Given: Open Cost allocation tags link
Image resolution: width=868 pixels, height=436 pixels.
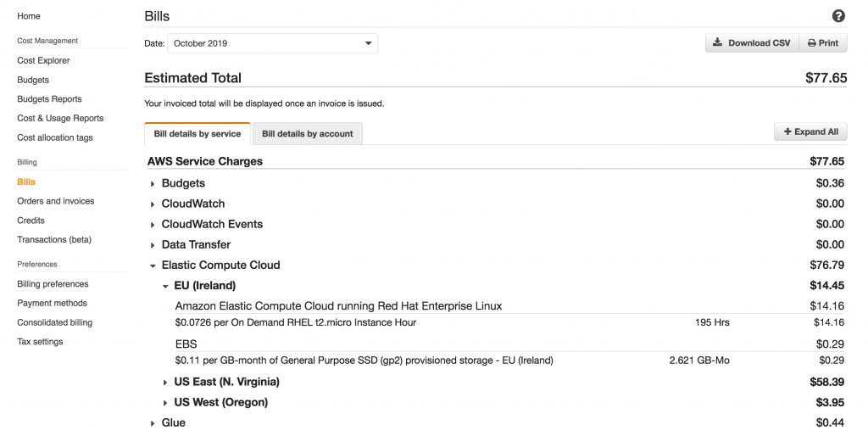Looking at the screenshot, I should point(55,137).
